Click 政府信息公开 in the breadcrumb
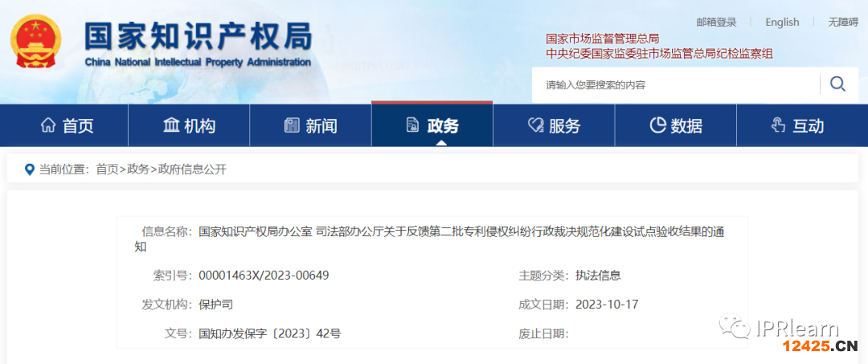 (192, 170)
